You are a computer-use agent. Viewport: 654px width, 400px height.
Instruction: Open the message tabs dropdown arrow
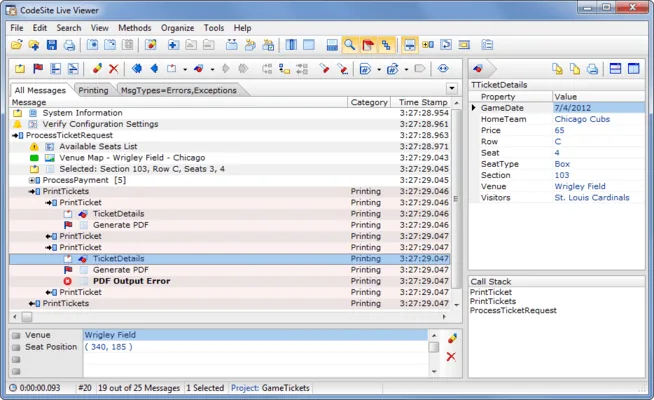click(x=452, y=89)
